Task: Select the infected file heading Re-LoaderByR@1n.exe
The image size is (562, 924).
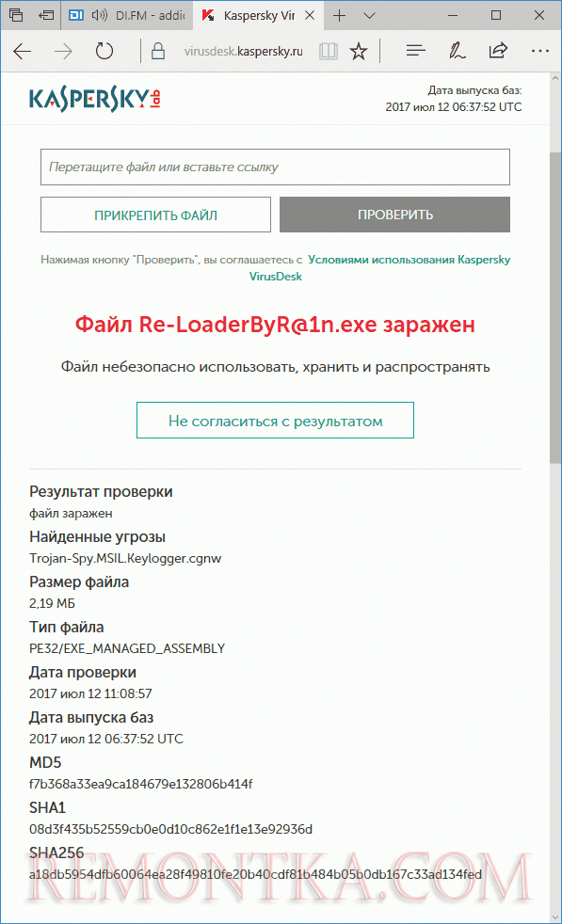Action: [276, 325]
